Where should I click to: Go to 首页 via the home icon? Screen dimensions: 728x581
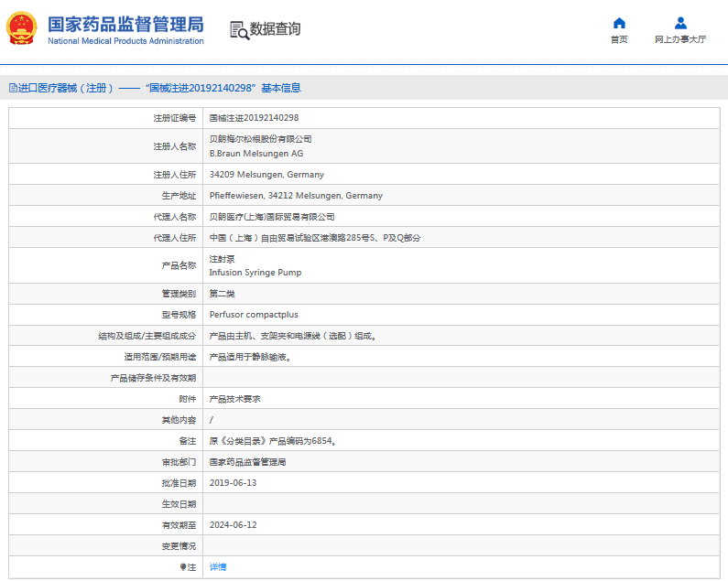619,23
